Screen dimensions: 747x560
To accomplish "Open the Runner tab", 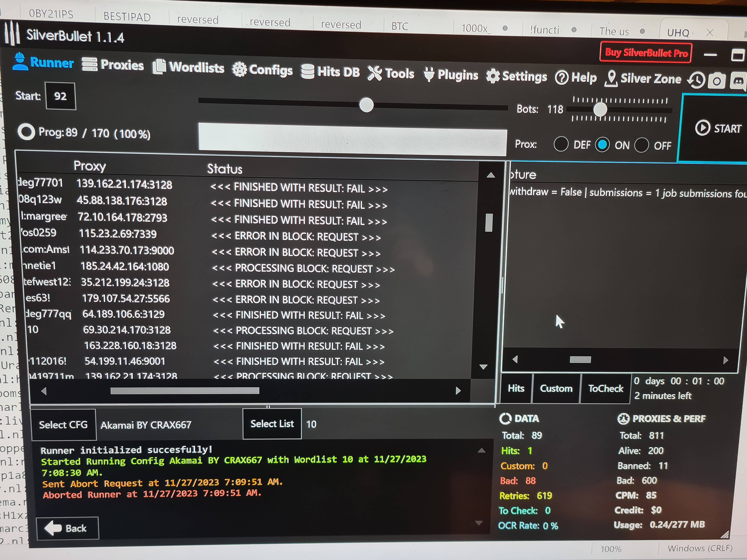I will pos(43,62).
